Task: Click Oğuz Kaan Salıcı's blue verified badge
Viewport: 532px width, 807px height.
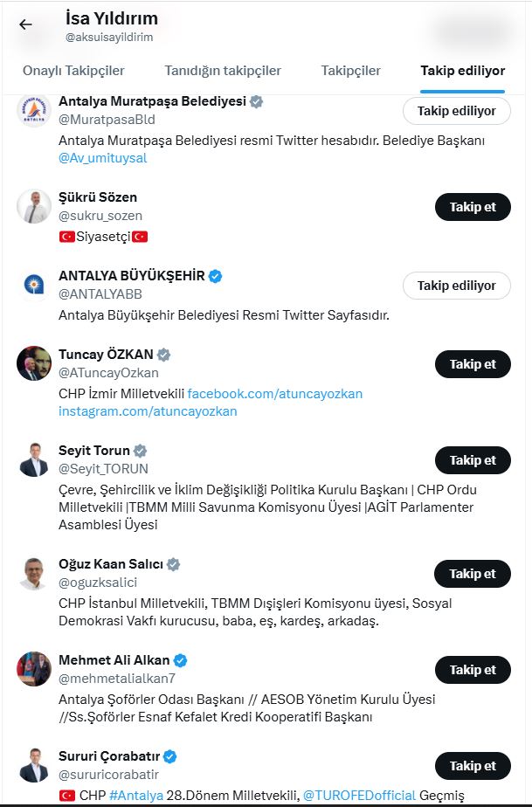Action: click(x=175, y=564)
